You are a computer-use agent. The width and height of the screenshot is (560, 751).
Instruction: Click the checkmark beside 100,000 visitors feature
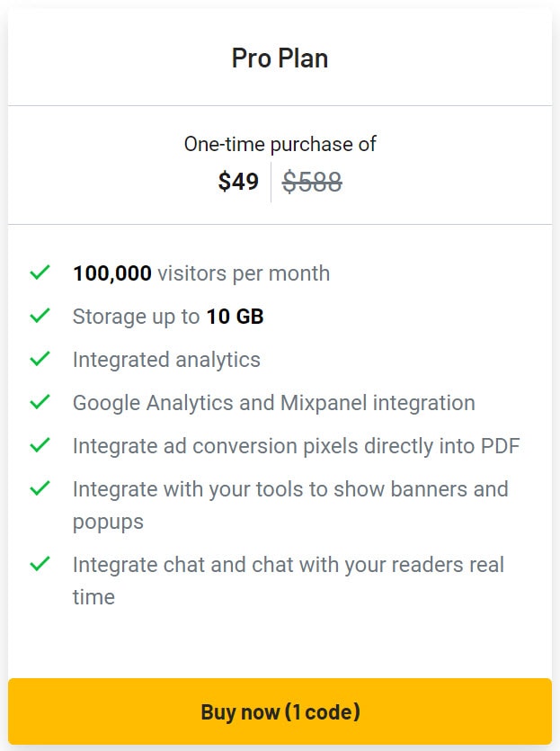[40, 273]
